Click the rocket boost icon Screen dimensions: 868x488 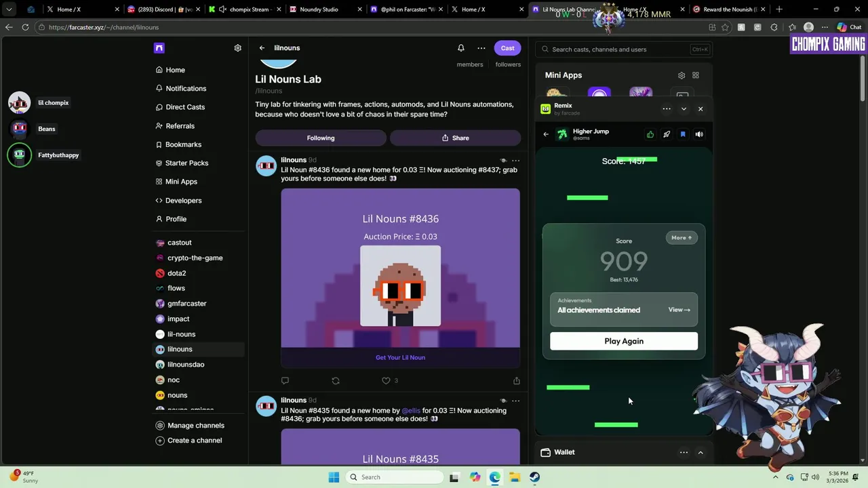pyautogui.click(x=667, y=134)
